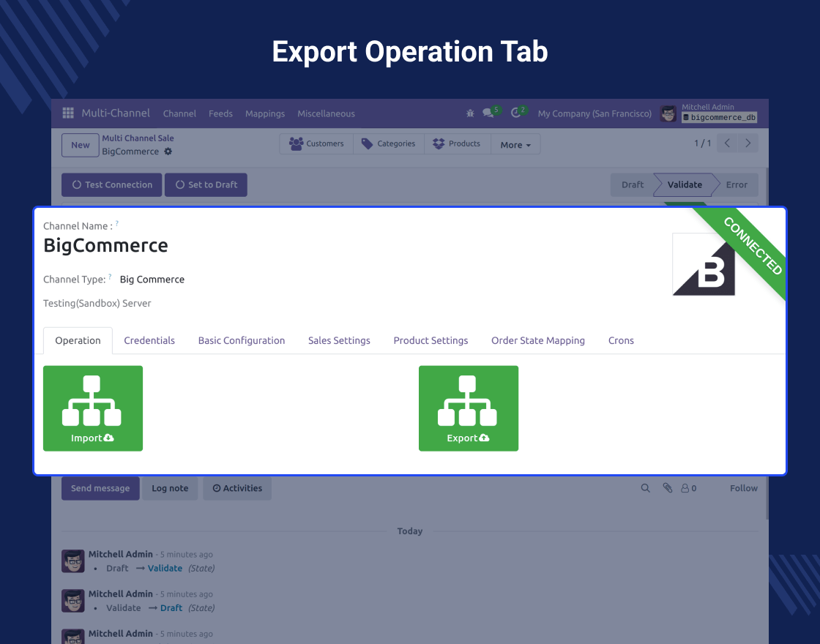Select the Validate status stage
Image resolution: width=820 pixels, height=644 pixels.
tap(685, 185)
